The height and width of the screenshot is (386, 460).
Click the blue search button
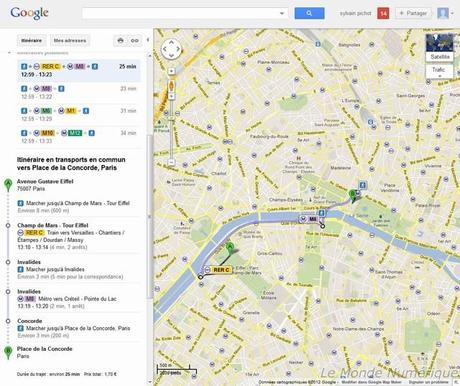(x=309, y=13)
